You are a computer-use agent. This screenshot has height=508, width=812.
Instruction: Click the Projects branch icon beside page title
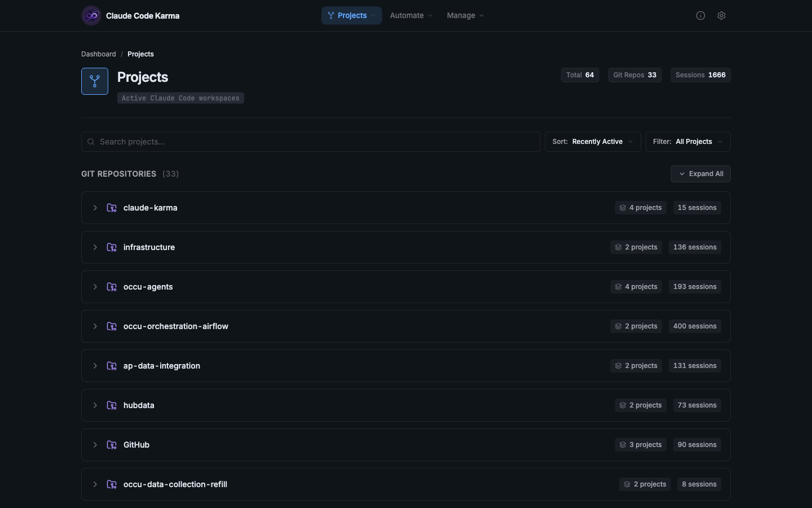click(x=95, y=81)
